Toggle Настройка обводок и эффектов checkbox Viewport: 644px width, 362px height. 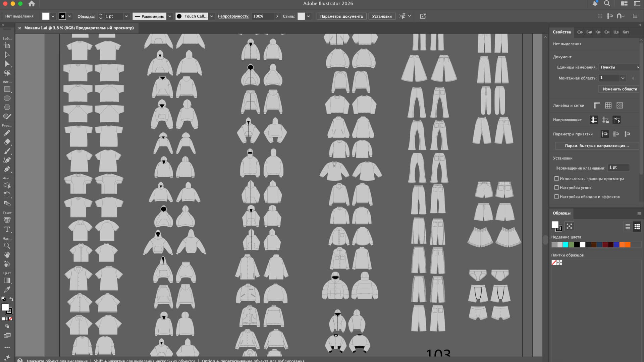[x=556, y=197]
